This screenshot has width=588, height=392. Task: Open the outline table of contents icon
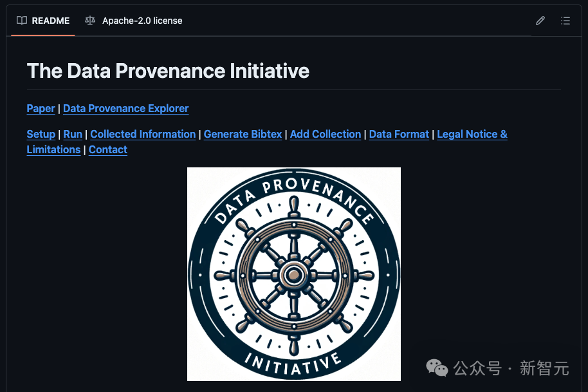[x=565, y=21]
